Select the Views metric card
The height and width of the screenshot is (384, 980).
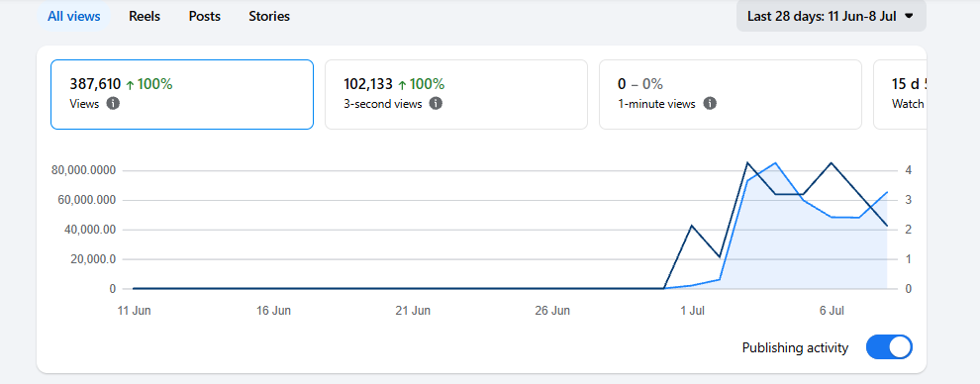pos(182,94)
